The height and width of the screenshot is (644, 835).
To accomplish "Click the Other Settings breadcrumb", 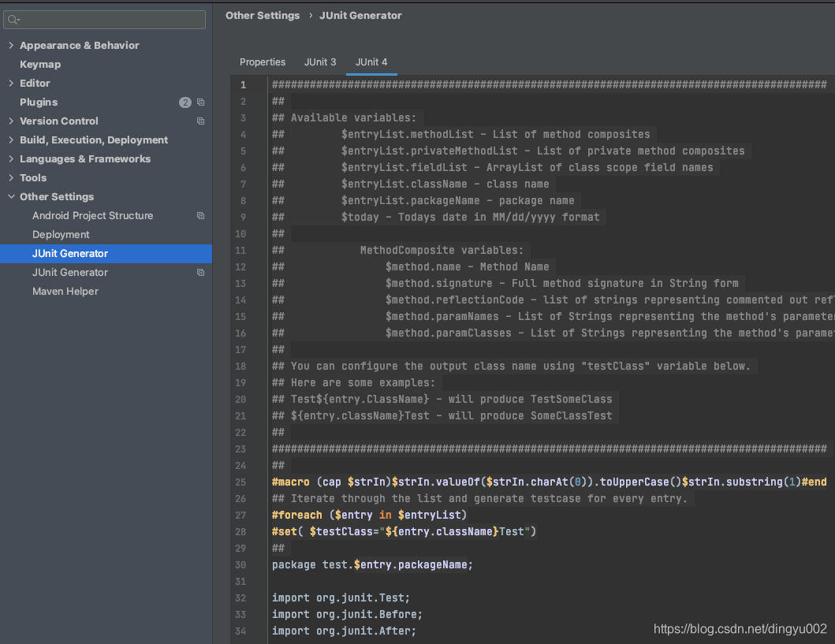I will pyautogui.click(x=263, y=16).
